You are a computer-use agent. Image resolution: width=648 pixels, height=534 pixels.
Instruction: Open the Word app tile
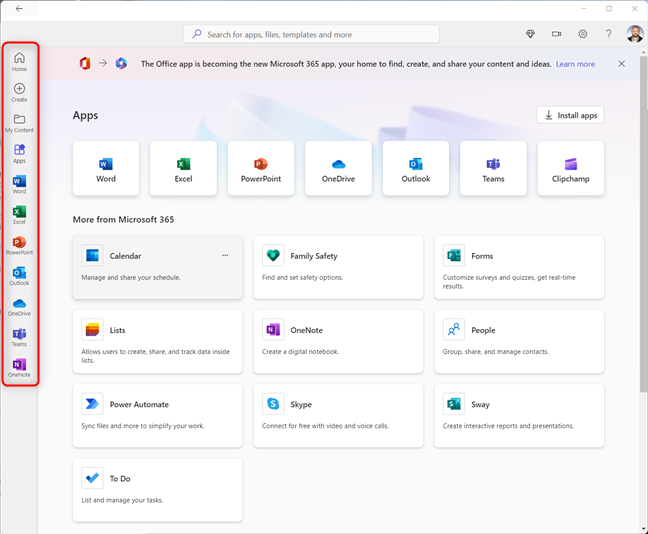106,168
